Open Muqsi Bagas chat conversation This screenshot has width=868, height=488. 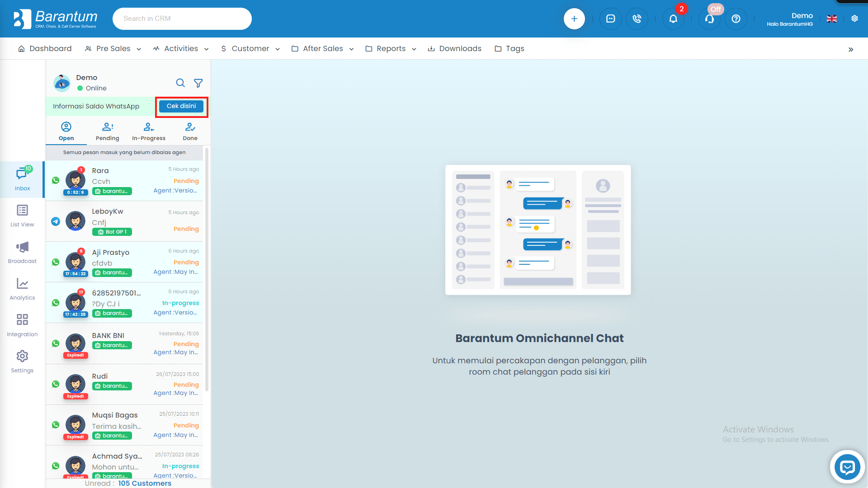[x=124, y=425]
